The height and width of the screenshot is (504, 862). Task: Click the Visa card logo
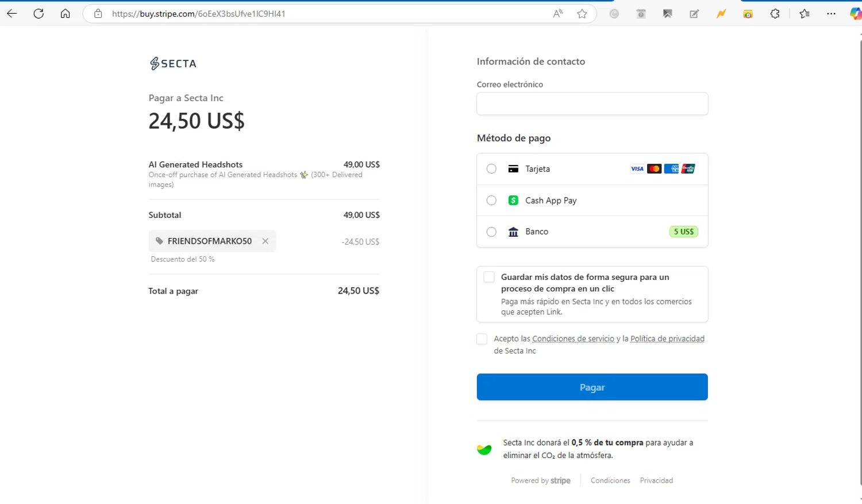tap(637, 169)
